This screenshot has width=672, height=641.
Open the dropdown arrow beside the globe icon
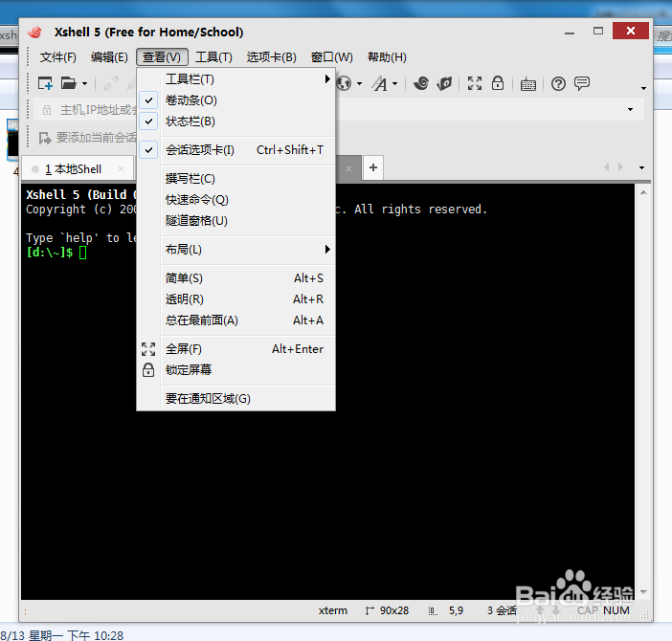click(359, 84)
